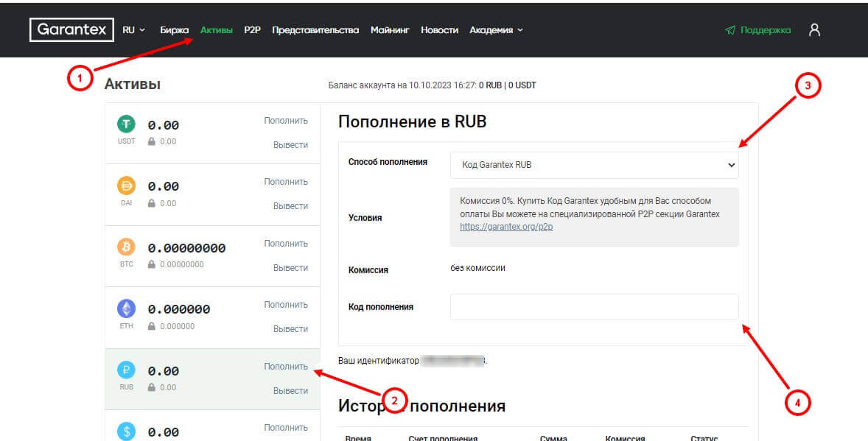Screen dimensions: 868x441
Task: Open the Новости page
Action: (x=439, y=30)
